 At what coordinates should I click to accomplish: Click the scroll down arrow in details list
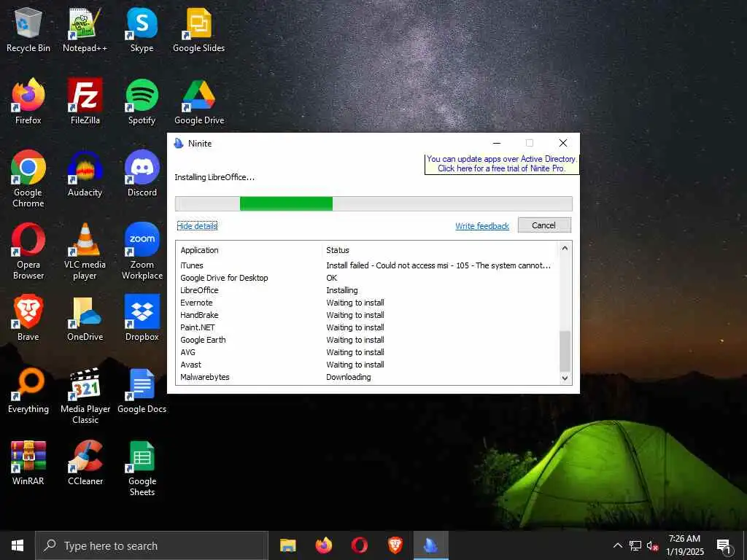point(565,378)
